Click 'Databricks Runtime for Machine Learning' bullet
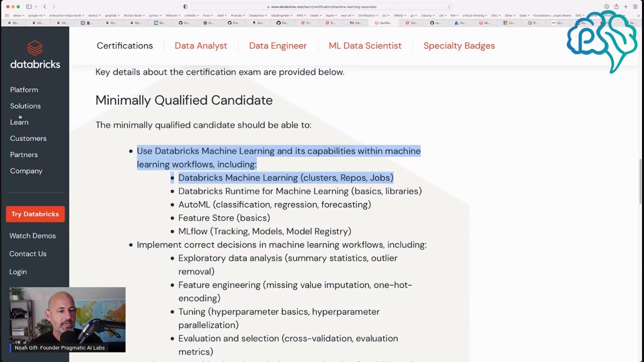The image size is (644, 362). click(300, 191)
